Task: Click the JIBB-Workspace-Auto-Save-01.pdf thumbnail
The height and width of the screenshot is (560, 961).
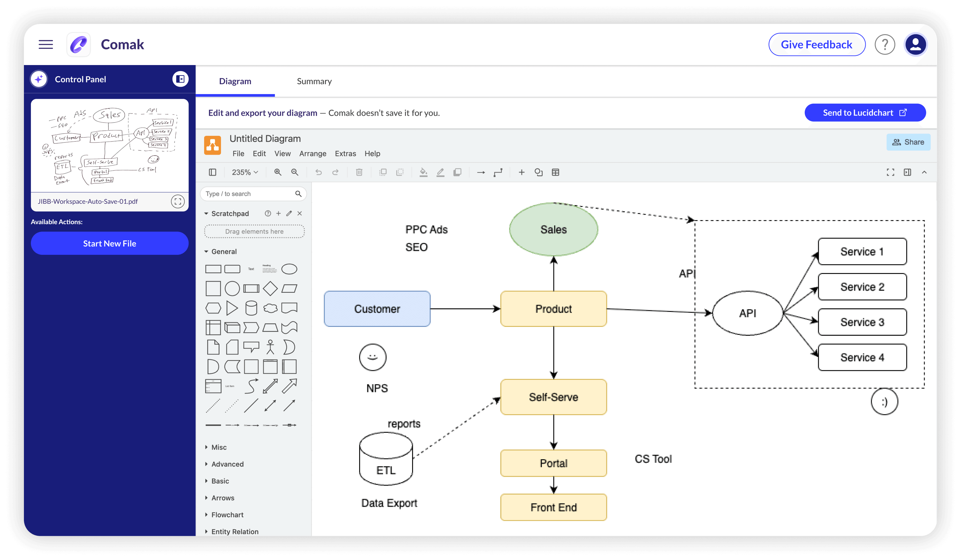Action: pos(109,147)
